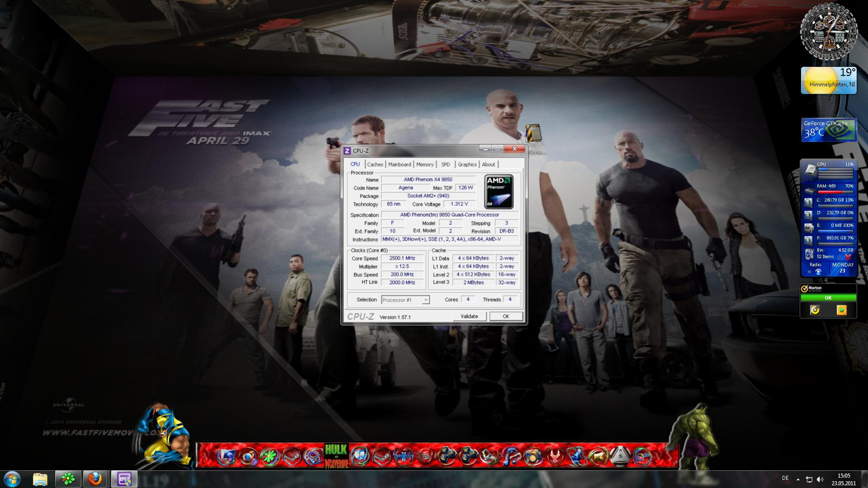Click the HT Link value 2000.0 MHz
This screenshot has height=488, width=868.
(402, 283)
